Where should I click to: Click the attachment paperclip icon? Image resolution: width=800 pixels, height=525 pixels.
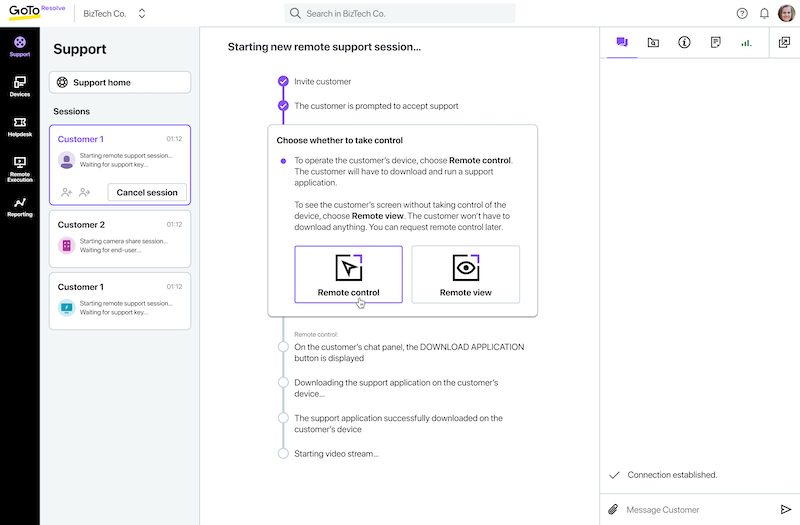coord(613,510)
